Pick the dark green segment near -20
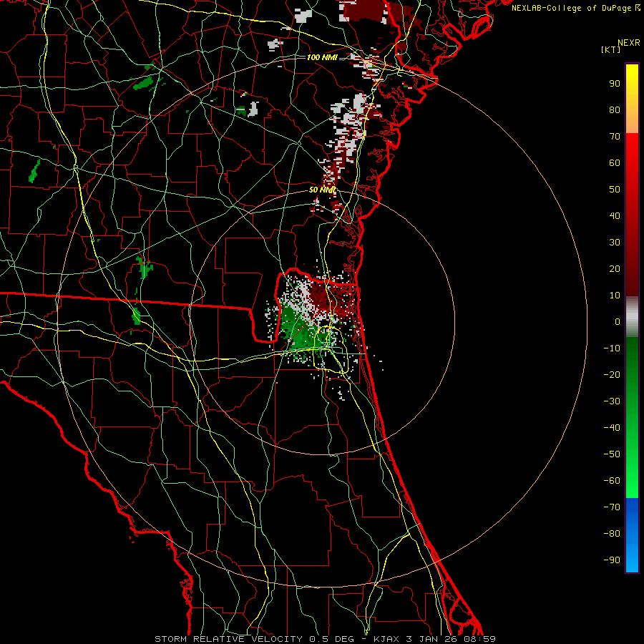 pyautogui.click(x=632, y=371)
